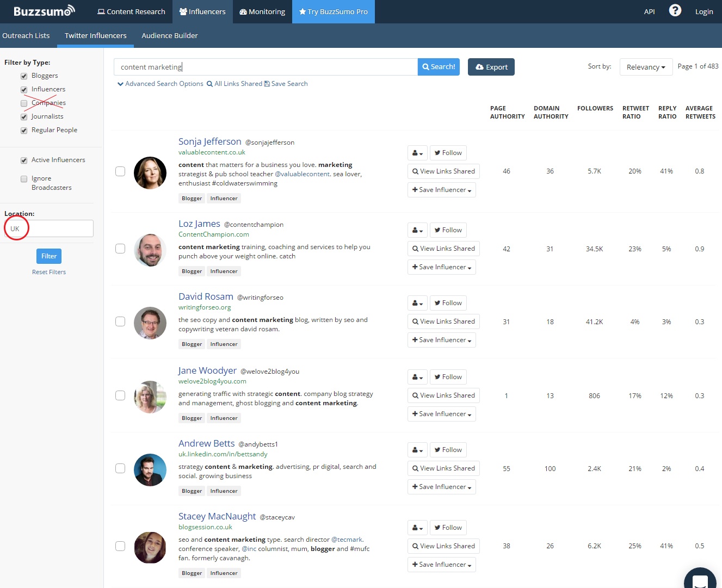Open person dropdown for David Rosam
Viewport: 722px width, 588px height.
click(x=417, y=303)
